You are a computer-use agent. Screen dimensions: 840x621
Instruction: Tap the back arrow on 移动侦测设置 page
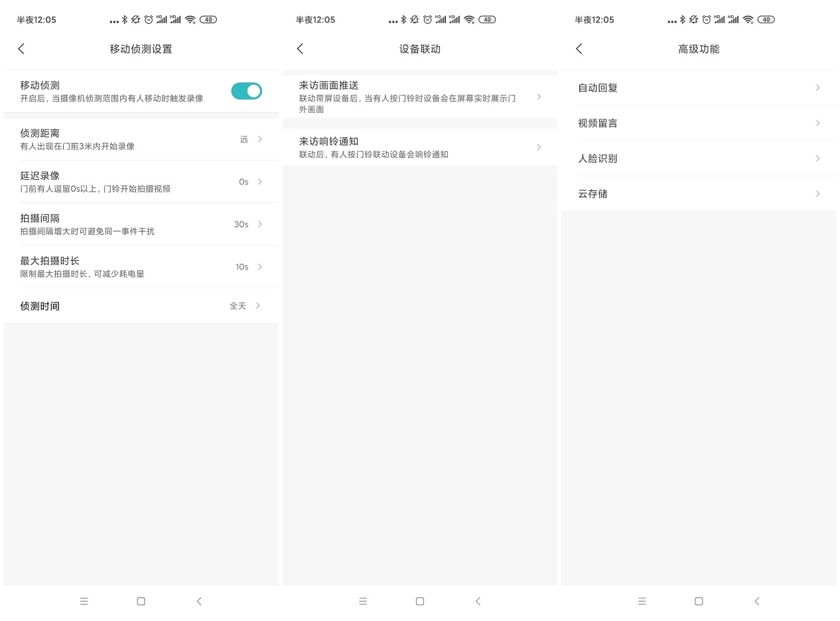point(21,48)
